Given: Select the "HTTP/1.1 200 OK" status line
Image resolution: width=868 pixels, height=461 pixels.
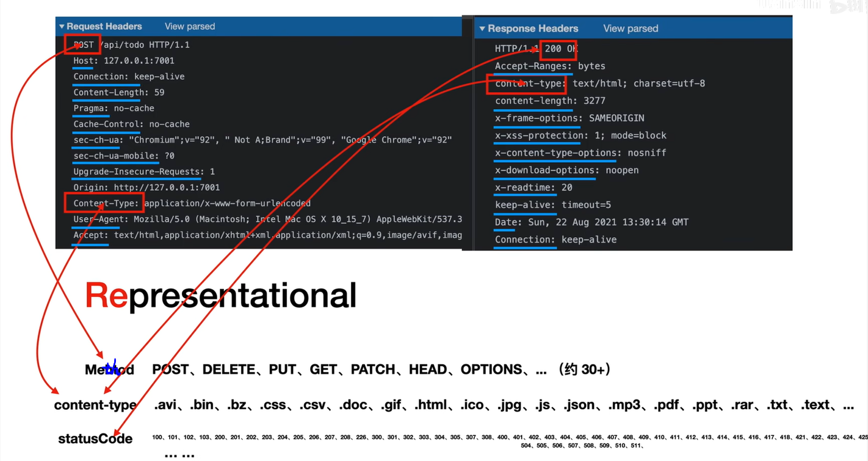Looking at the screenshot, I should click(537, 49).
